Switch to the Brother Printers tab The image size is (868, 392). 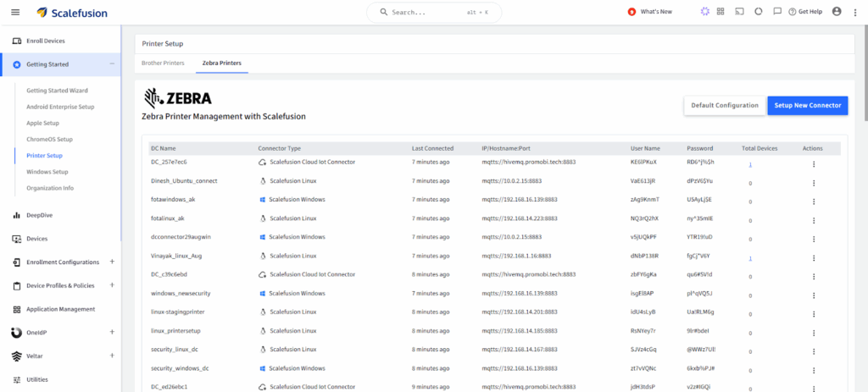[163, 63]
